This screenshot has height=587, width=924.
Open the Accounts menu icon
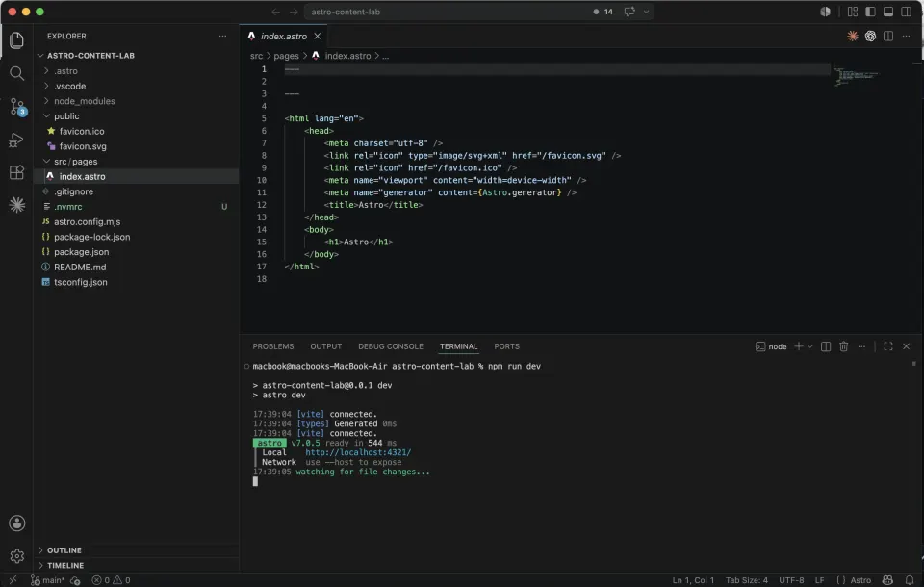(x=16, y=523)
